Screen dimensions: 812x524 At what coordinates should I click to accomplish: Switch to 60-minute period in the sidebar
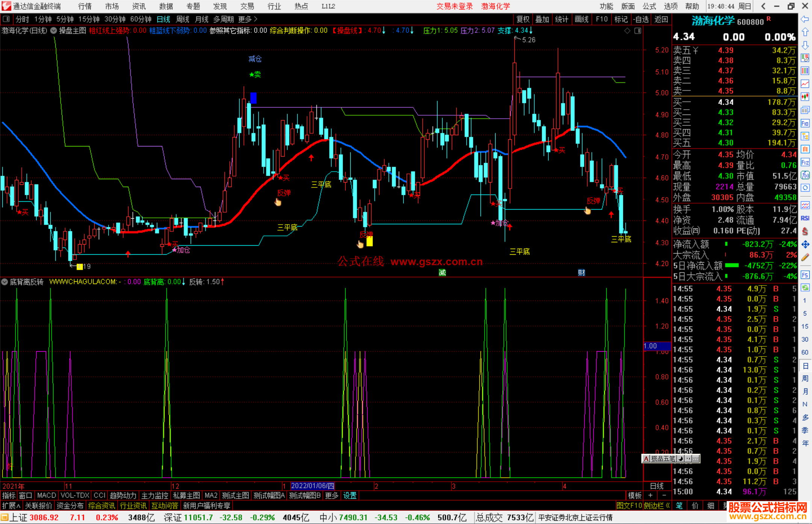point(805,352)
